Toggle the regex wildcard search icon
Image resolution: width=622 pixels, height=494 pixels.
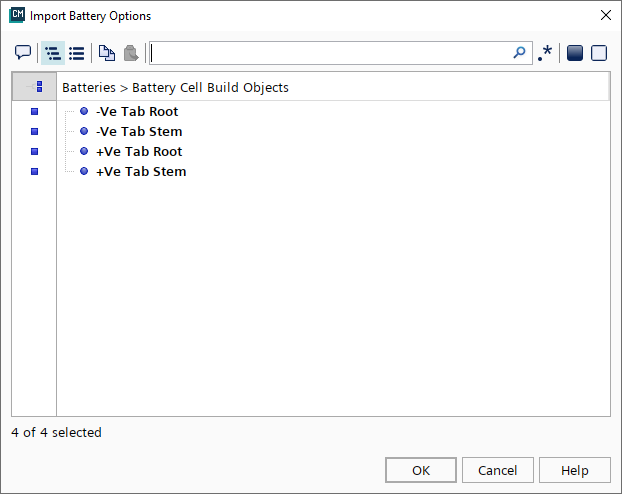[x=545, y=53]
